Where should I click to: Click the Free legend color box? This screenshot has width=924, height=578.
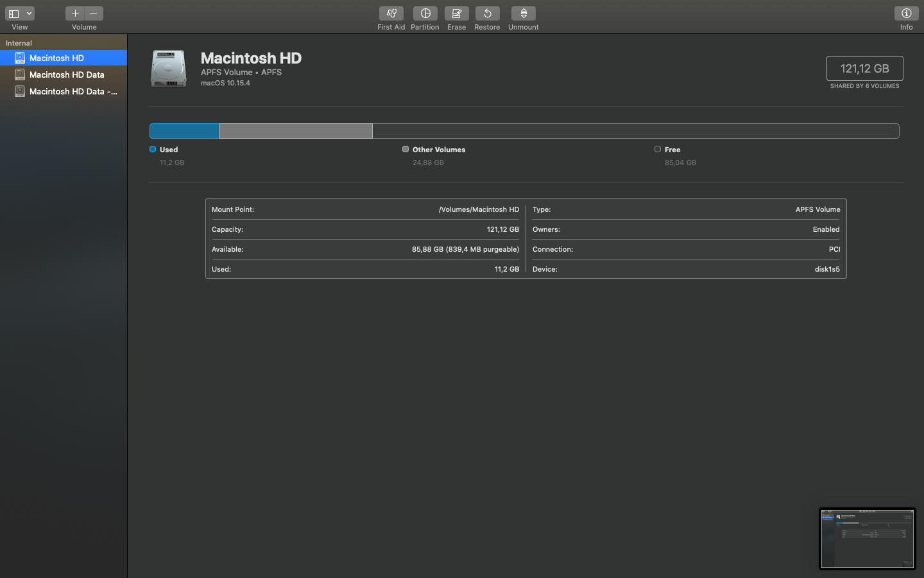click(658, 149)
